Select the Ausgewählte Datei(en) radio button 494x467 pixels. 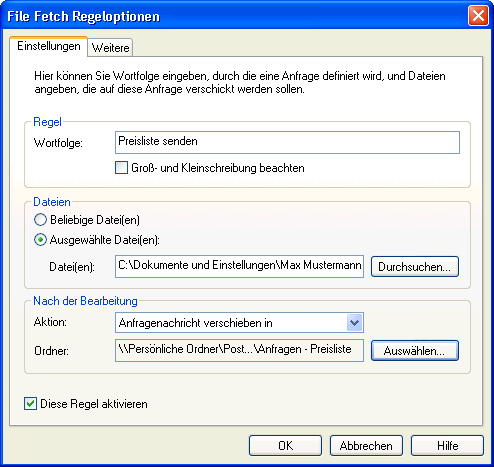[40, 240]
